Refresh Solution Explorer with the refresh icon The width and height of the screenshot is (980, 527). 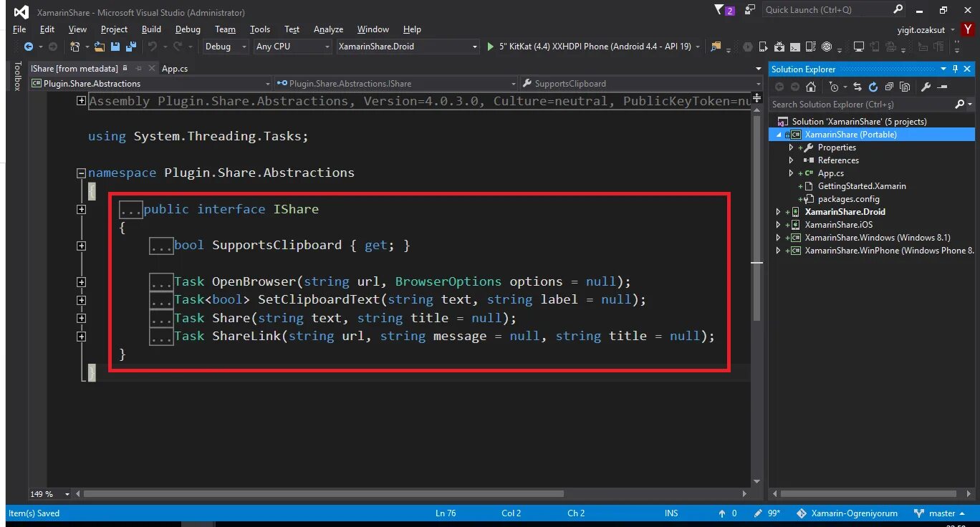873,87
